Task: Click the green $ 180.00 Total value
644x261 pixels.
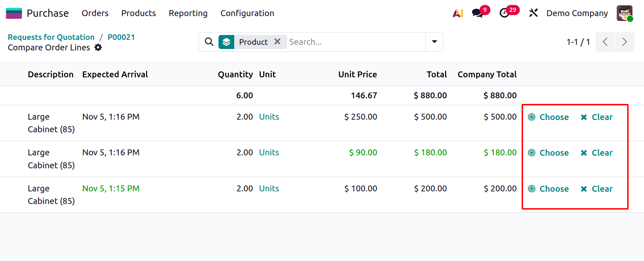Action: click(x=430, y=153)
